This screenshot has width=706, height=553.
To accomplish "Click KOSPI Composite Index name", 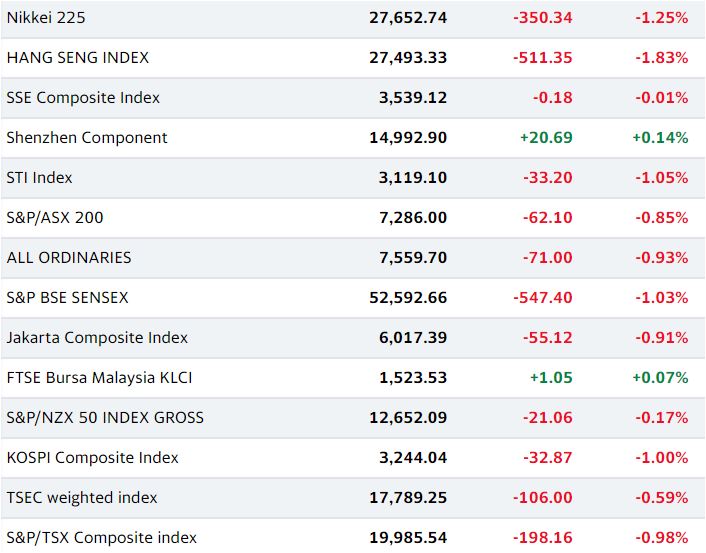I will pyautogui.click(x=93, y=458).
